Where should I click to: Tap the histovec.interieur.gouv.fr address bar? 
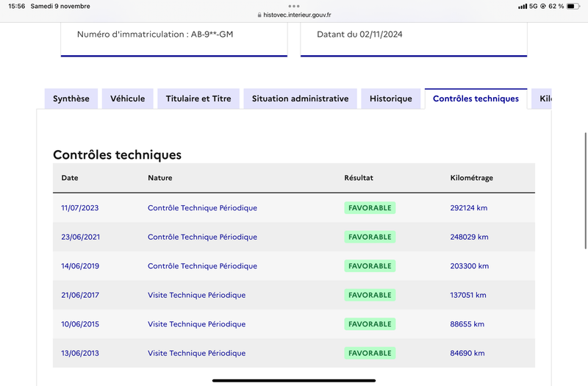click(x=294, y=15)
